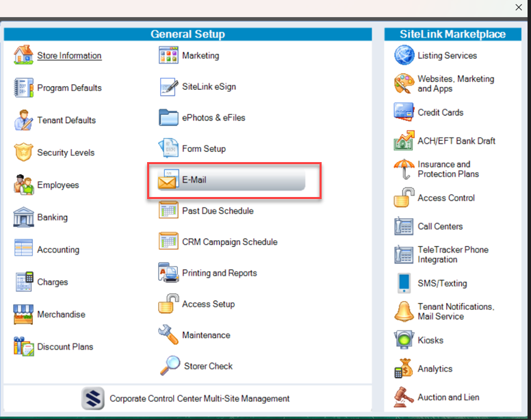Click the Websites, Marketing and Apps palette icon
The height and width of the screenshot is (420, 531).
[404, 83]
